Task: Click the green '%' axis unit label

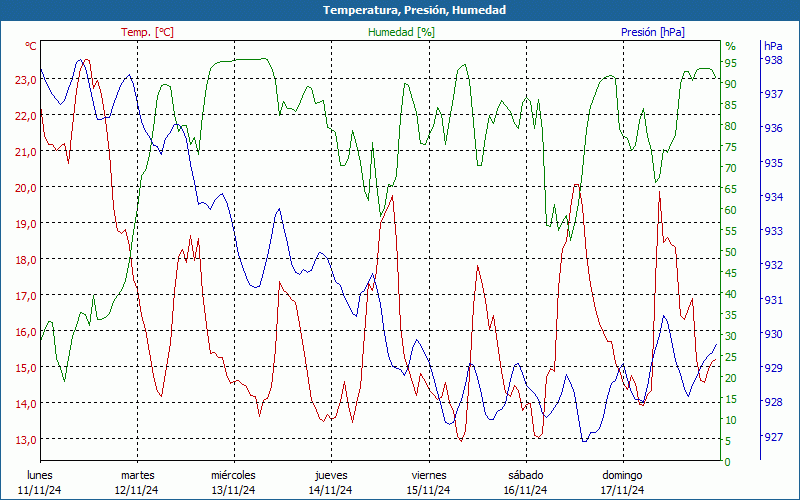Action: pyautogui.click(x=731, y=46)
